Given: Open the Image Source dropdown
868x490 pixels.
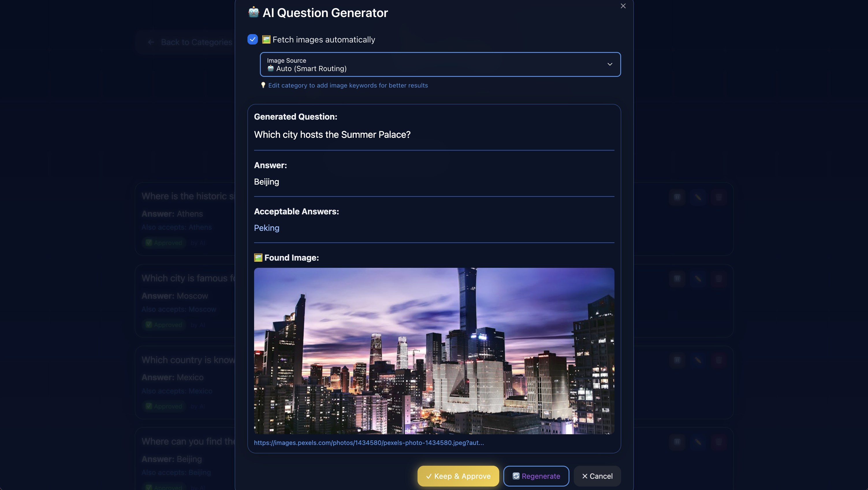Looking at the screenshot, I should 440,64.
